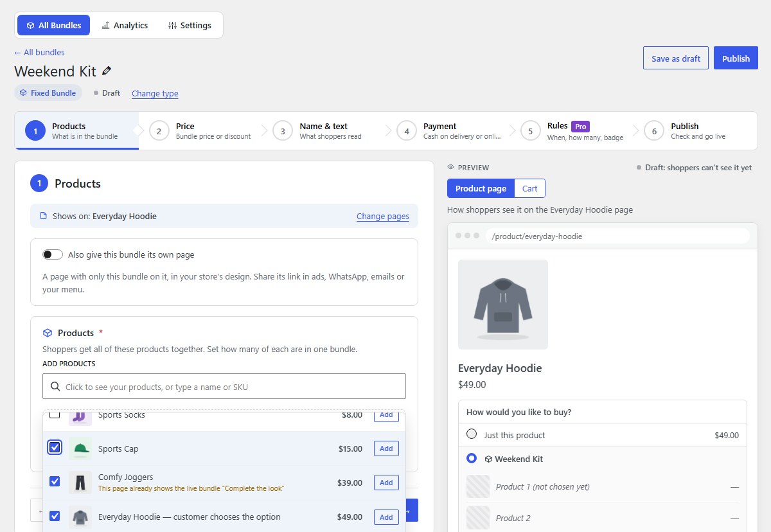Click 'Everyday Hoodie' title in preview
Viewport: 771px width, 532px height.
click(500, 368)
